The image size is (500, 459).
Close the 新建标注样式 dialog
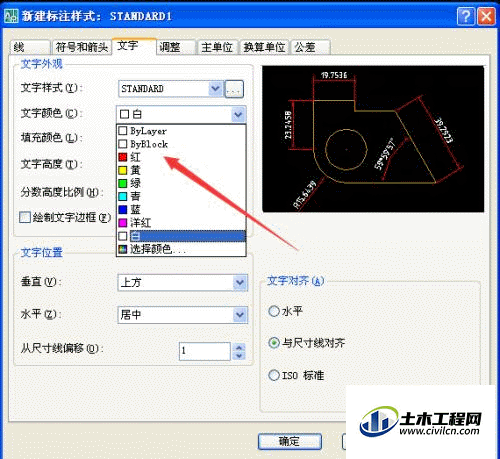[486, 16]
